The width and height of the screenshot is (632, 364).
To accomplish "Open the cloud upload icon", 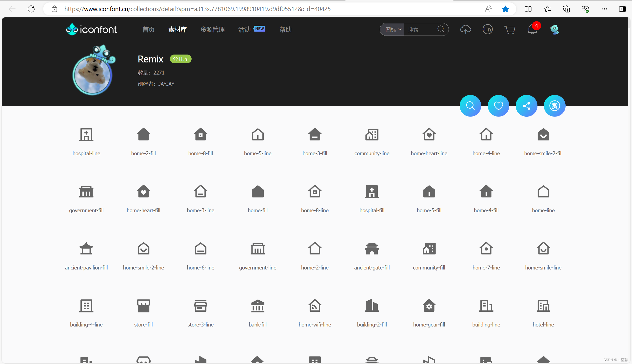I will [x=465, y=30].
